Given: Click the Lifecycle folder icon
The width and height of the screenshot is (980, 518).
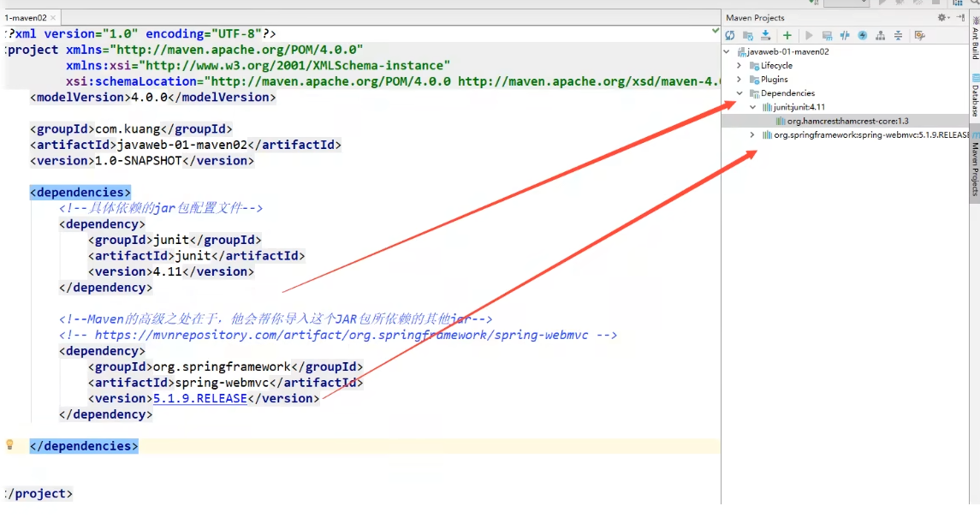Looking at the screenshot, I should [754, 66].
